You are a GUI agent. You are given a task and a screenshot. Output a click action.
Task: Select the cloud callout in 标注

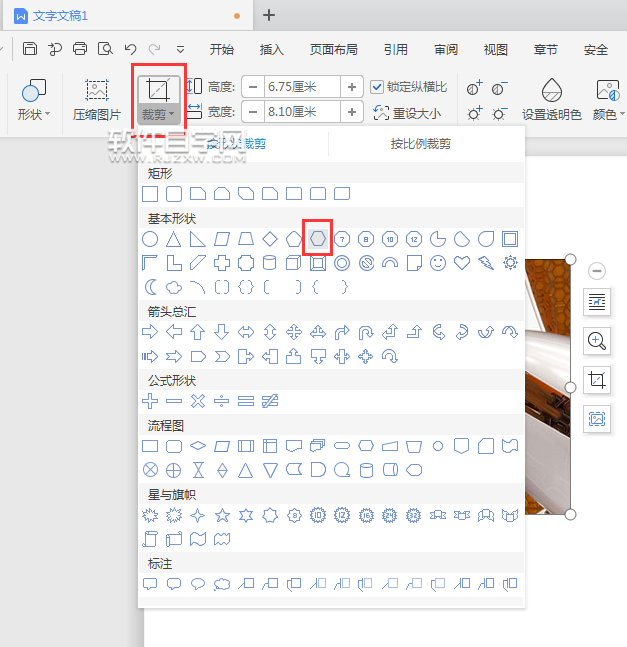pyautogui.click(x=222, y=584)
